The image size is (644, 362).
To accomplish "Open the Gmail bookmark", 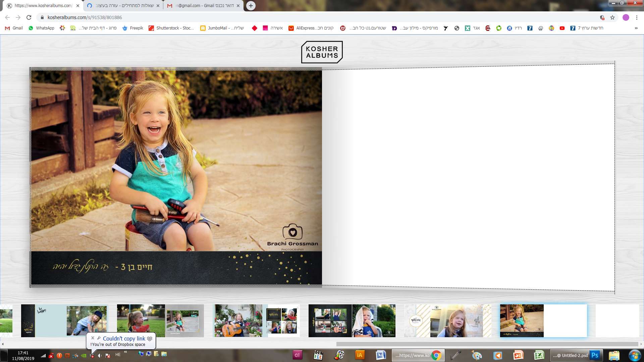I will click(x=14, y=28).
